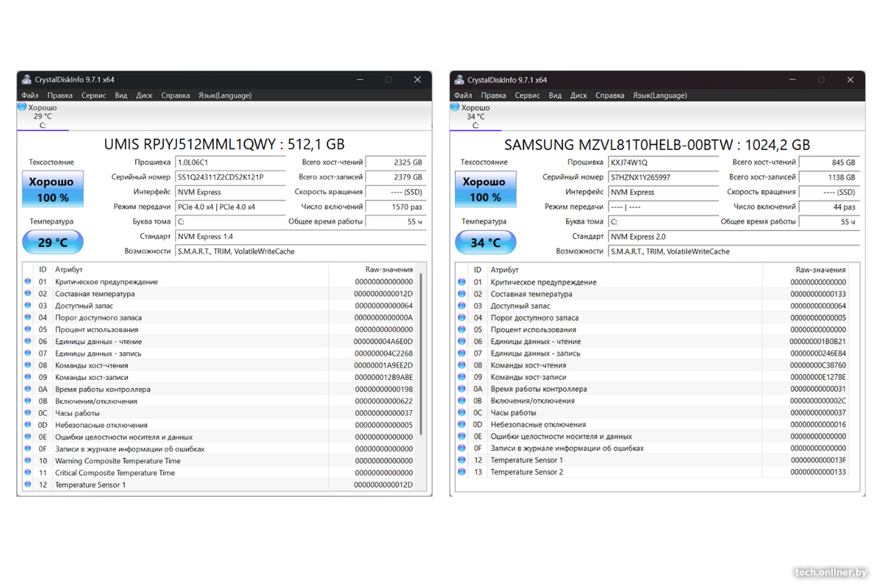Image resolution: width=882 pixels, height=588 pixels.
Task: Click status orb of attribute 01 in UMIS window
Action: point(29,282)
